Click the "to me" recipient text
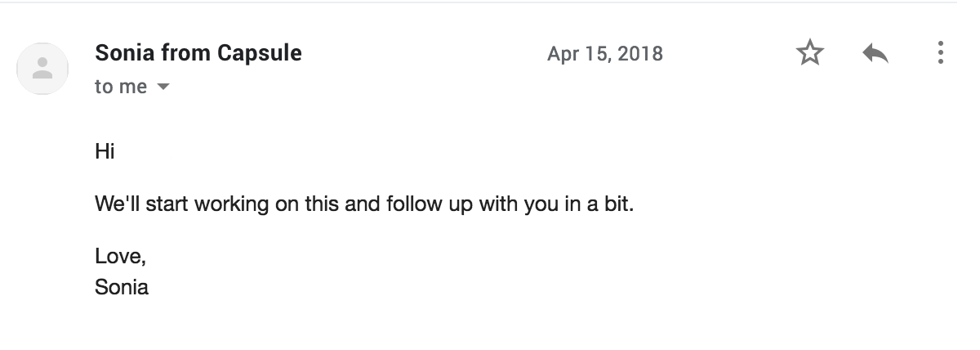This screenshot has width=980, height=350. [x=121, y=87]
